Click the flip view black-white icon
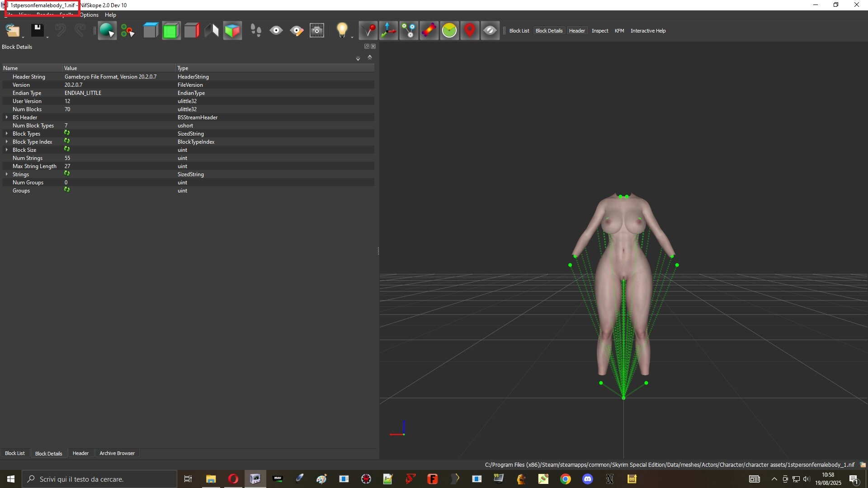The image size is (868, 488). tap(212, 31)
